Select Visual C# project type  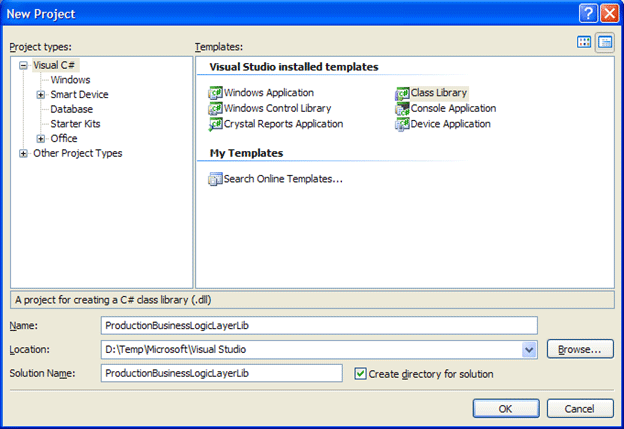click(54, 65)
